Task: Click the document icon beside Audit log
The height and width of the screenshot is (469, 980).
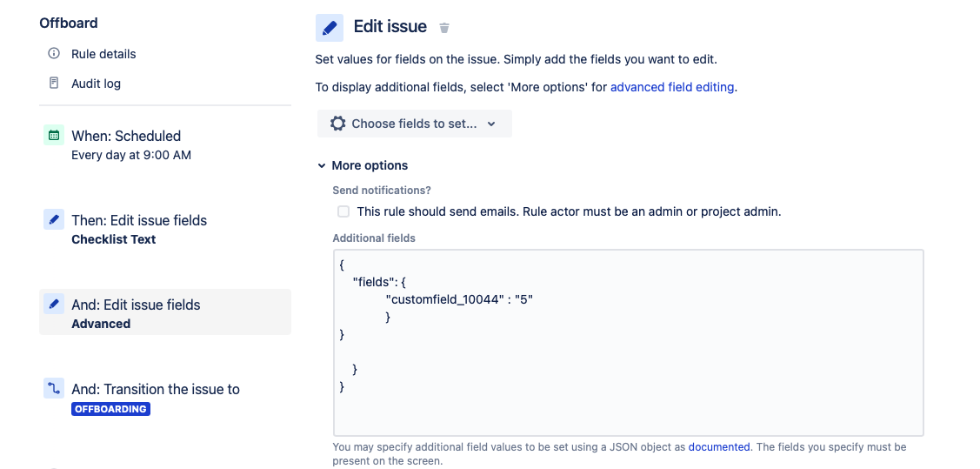Action: [54, 84]
